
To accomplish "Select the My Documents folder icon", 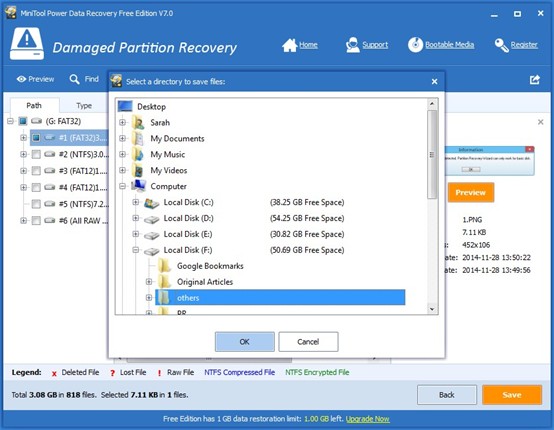I will [x=138, y=139].
